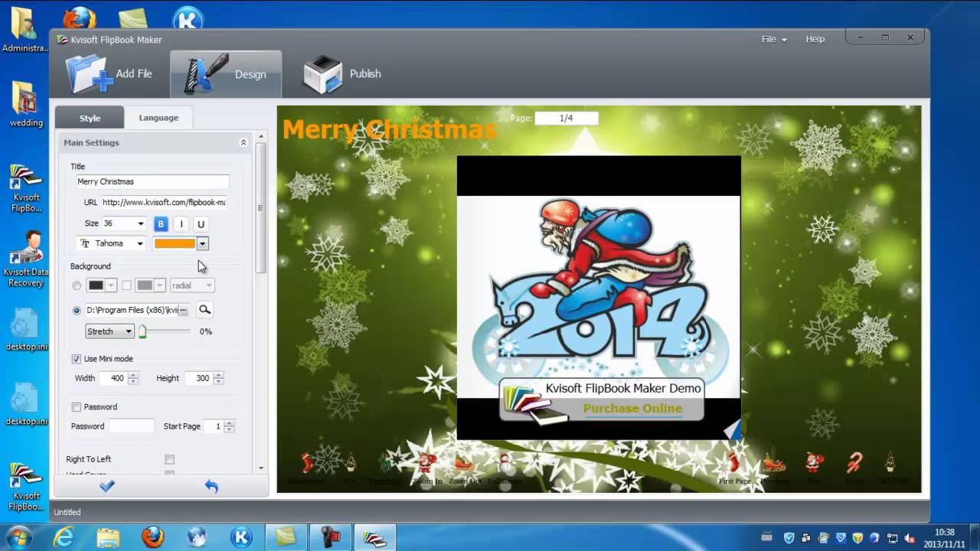Image resolution: width=980 pixels, height=551 pixels.
Task: Collapse the Main Settings panel
Action: [x=243, y=142]
